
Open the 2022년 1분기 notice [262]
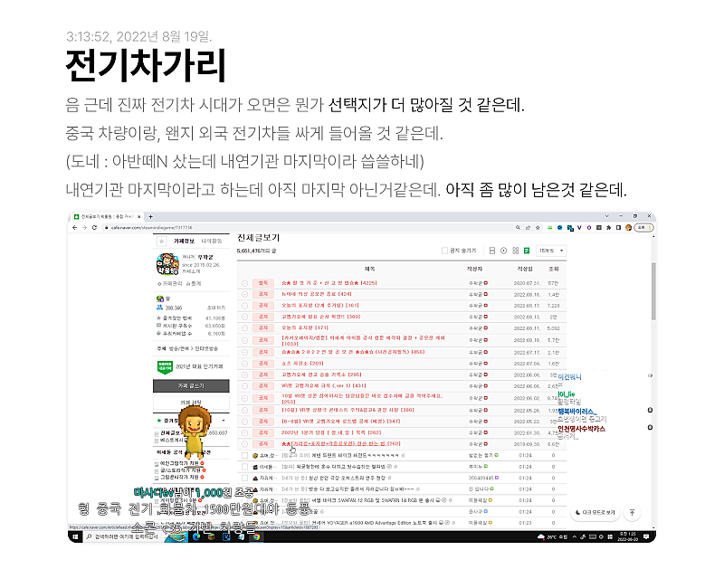click(x=331, y=433)
